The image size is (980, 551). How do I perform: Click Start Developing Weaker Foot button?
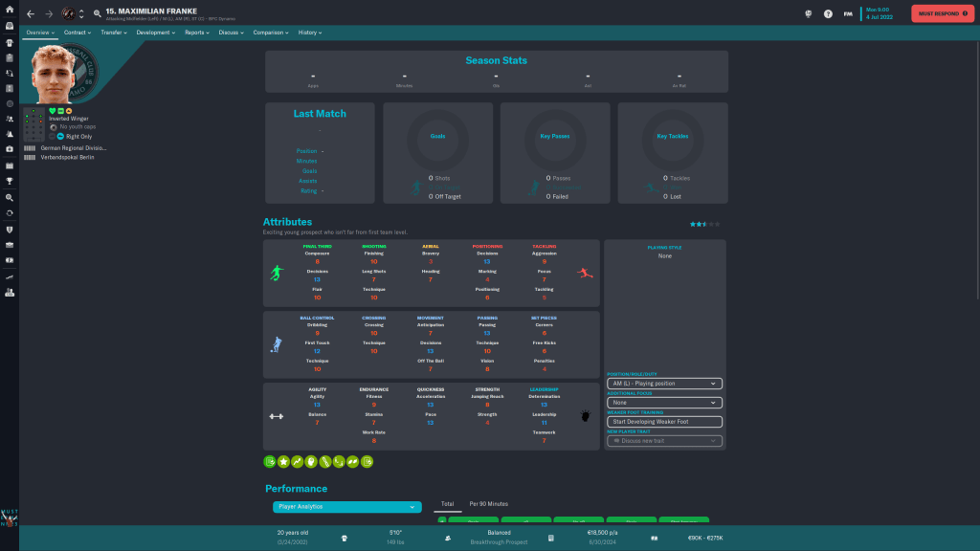click(663, 422)
